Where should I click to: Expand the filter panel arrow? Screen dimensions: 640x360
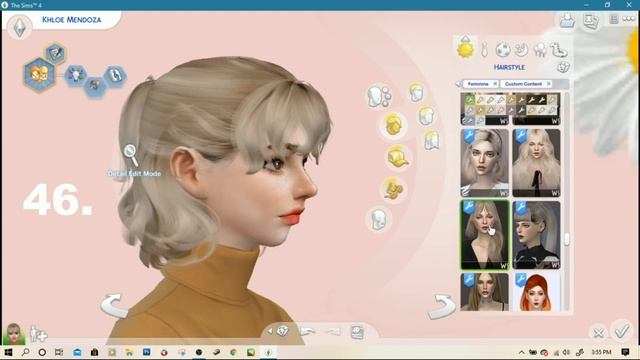click(x=458, y=84)
